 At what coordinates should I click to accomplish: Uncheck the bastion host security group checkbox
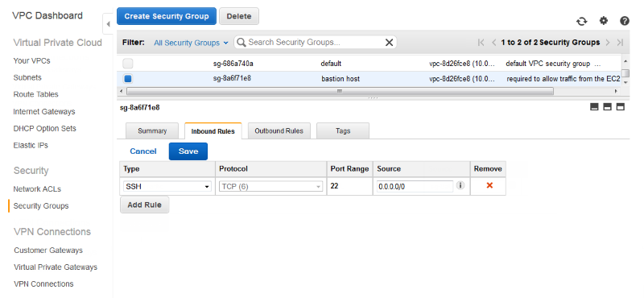point(128,78)
